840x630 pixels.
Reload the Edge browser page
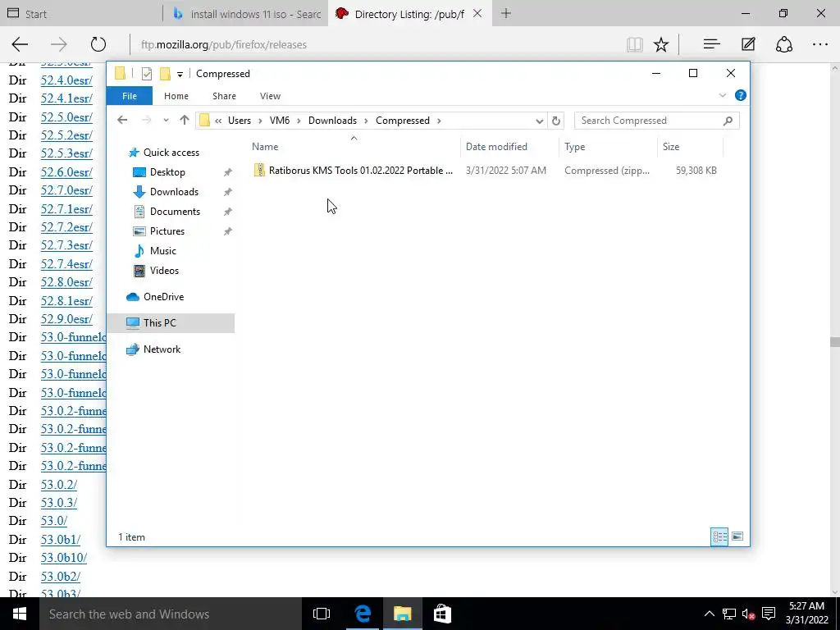pos(98,44)
